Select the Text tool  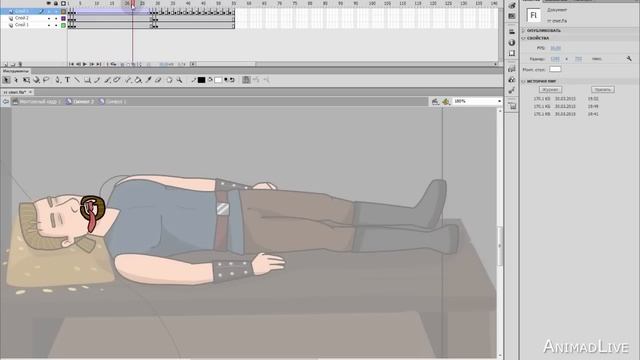[67, 80]
